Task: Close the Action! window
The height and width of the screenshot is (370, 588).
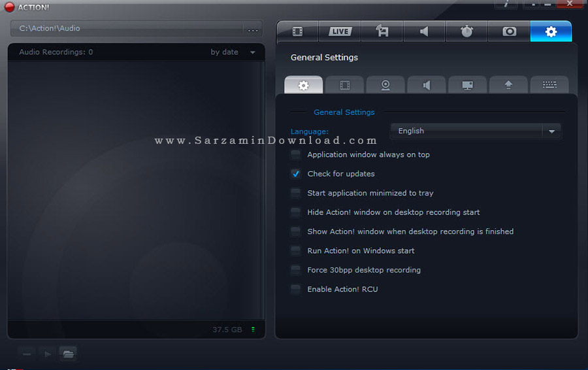Action: coord(569,4)
